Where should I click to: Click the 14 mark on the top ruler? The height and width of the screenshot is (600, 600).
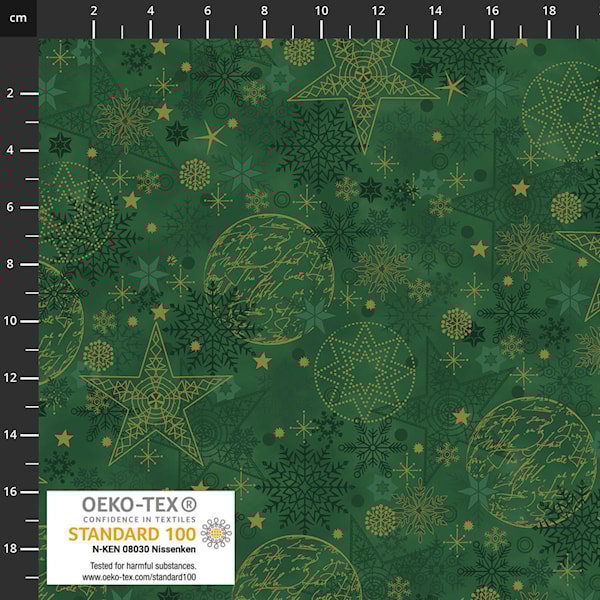(435, 10)
